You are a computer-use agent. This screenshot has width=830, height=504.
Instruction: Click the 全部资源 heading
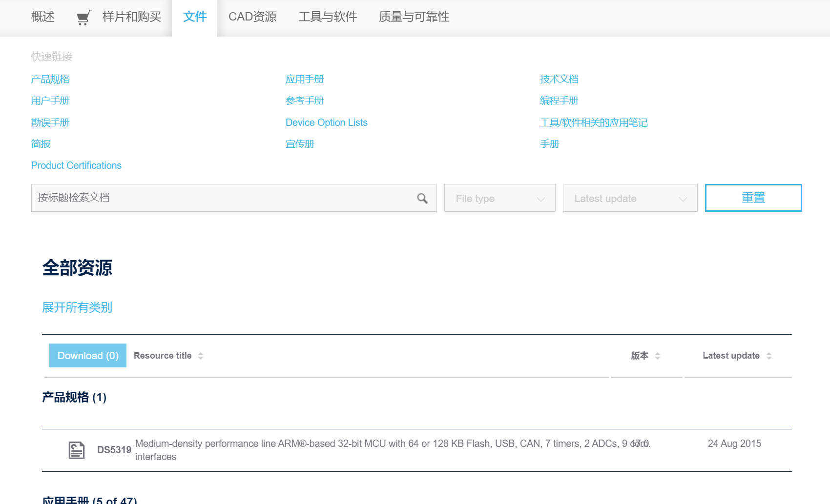click(x=77, y=268)
